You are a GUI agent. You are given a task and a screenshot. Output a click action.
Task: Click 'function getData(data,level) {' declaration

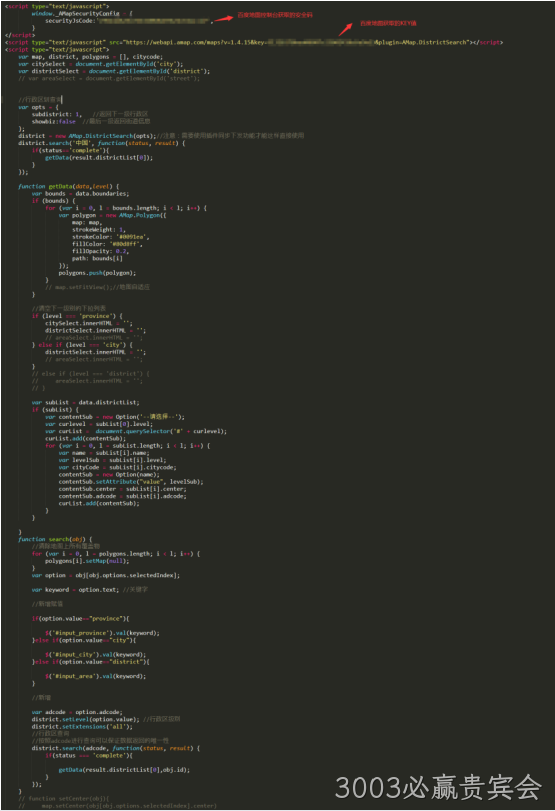[68, 187]
